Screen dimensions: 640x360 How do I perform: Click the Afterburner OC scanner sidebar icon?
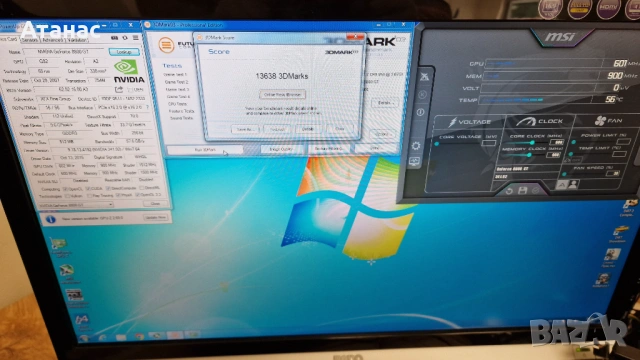coord(424,77)
